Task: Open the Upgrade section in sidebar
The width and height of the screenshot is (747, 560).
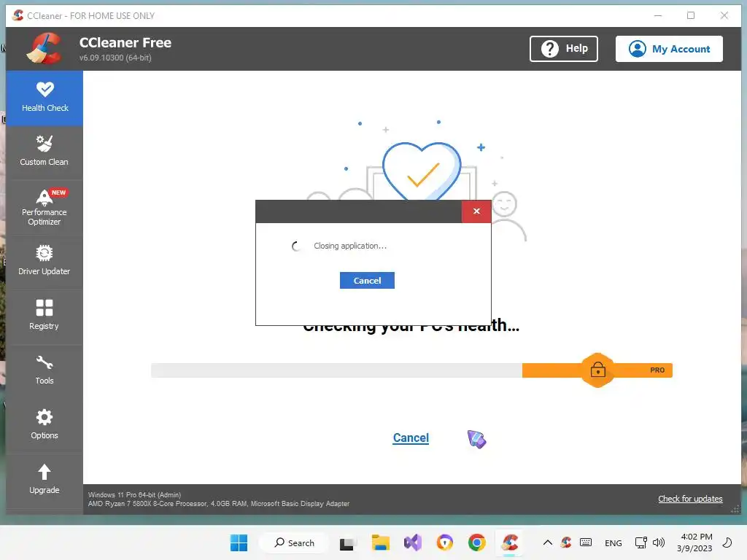Action: tap(44, 480)
